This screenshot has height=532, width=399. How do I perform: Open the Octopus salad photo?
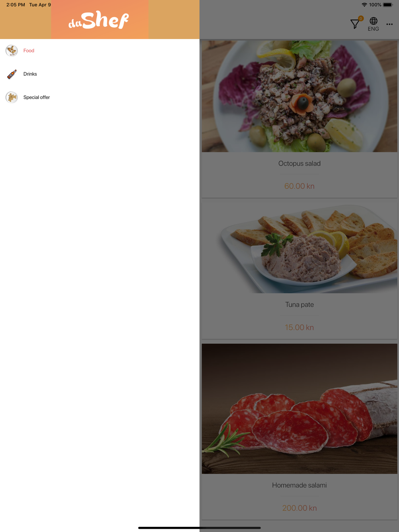pyautogui.click(x=299, y=96)
